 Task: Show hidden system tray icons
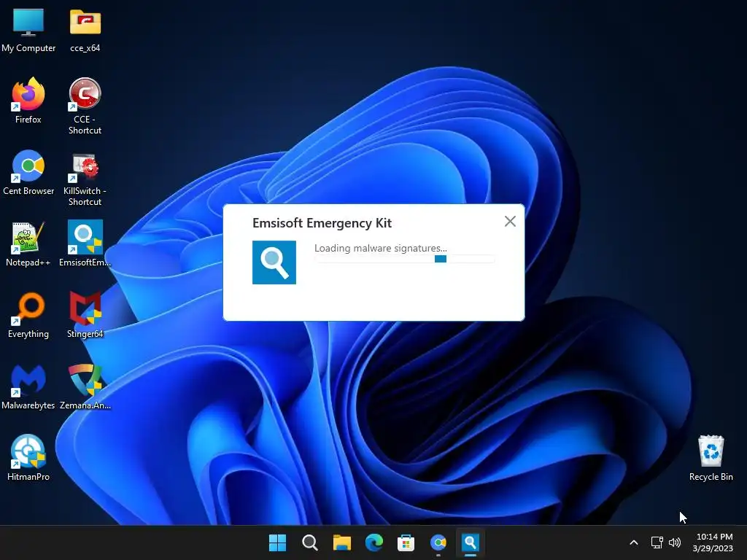tap(634, 542)
